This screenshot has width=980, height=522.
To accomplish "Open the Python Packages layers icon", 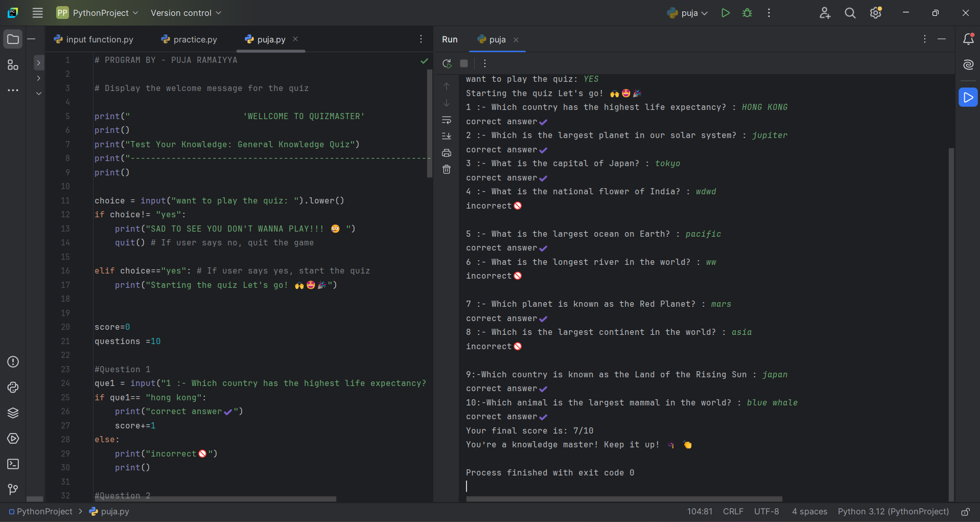I will pos(13,413).
